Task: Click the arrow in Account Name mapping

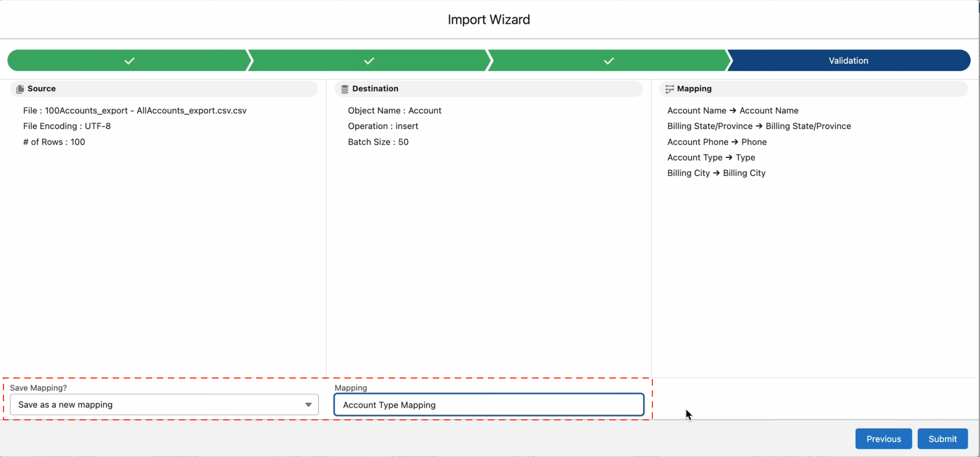Action: (x=733, y=110)
